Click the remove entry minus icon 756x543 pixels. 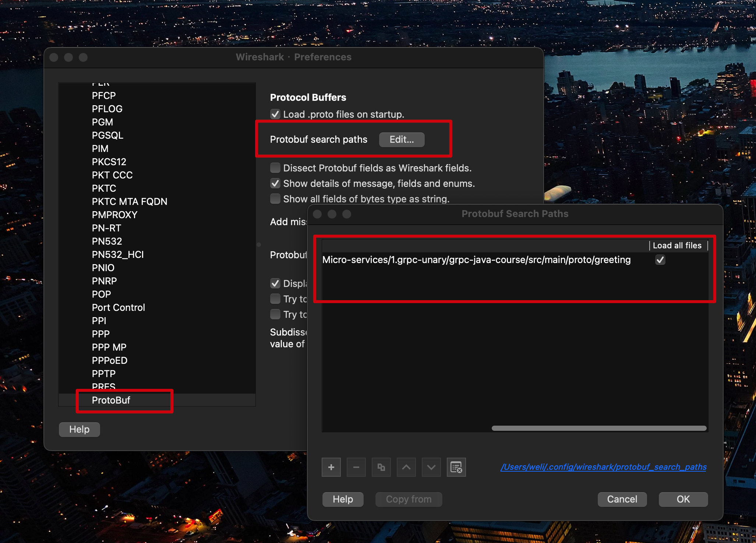point(356,467)
